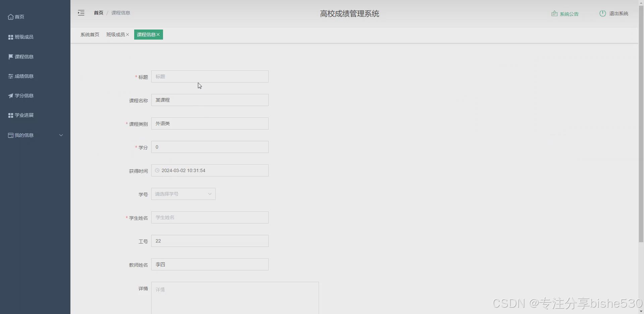Click the clock icon in the 获得时间 field
The image size is (644, 314).
(157, 170)
